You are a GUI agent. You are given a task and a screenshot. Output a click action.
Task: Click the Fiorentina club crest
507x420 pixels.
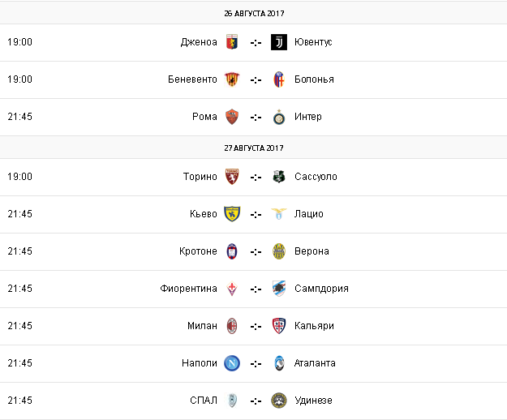[232, 289]
